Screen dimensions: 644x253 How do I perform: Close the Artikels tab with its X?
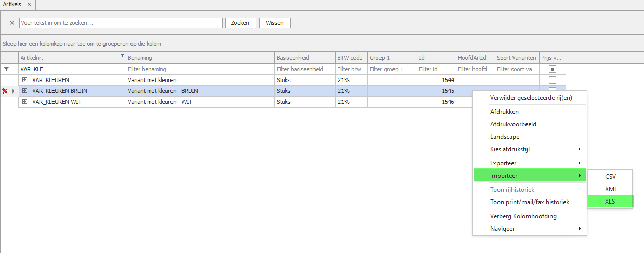[29, 4]
